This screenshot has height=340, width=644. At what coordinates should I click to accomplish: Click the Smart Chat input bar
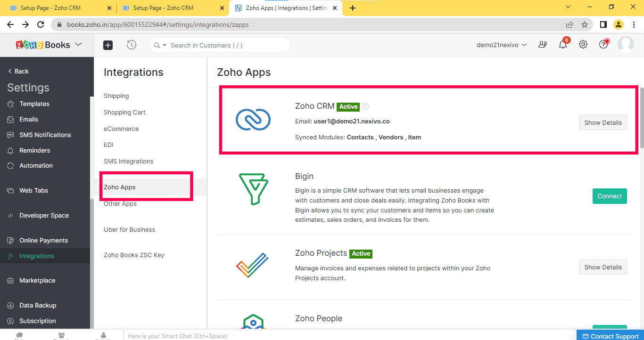coord(349,336)
